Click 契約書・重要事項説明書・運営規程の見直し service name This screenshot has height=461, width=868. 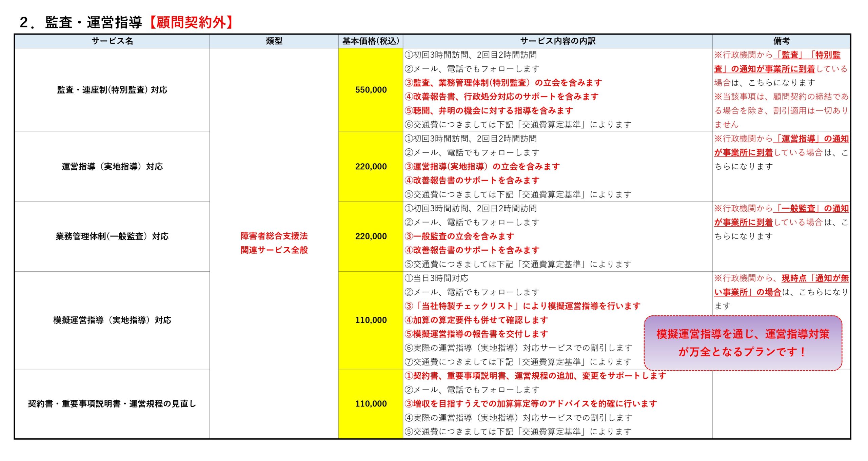(x=112, y=404)
